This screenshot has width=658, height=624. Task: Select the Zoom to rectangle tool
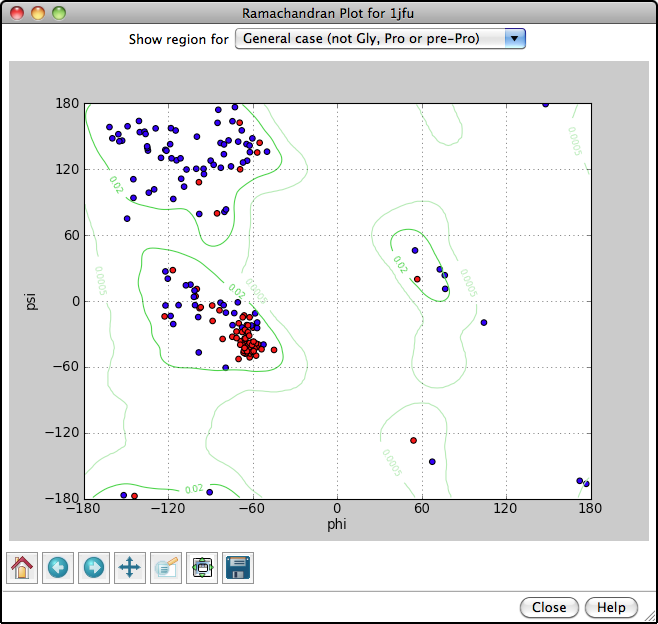pyautogui.click(x=166, y=568)
